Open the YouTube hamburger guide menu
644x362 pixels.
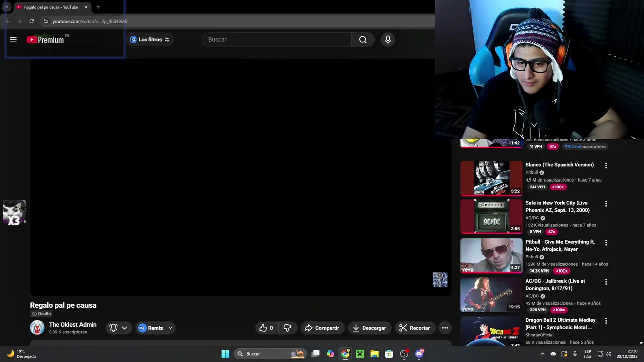13,40
